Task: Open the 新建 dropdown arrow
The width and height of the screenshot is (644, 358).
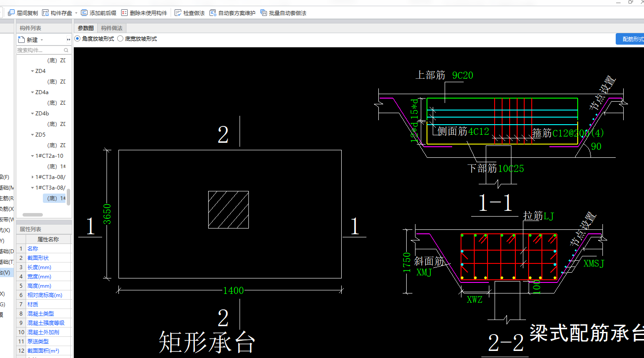Action: 42,40
